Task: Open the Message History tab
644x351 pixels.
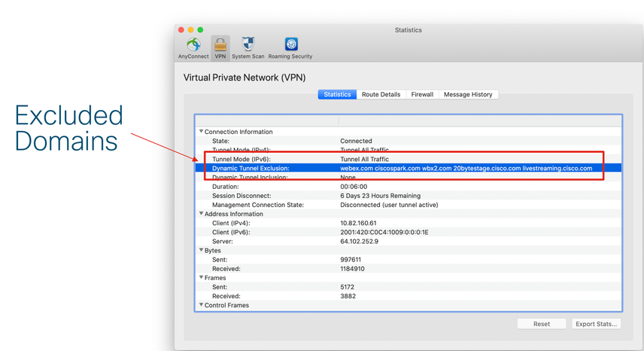Action: (468, 95)
